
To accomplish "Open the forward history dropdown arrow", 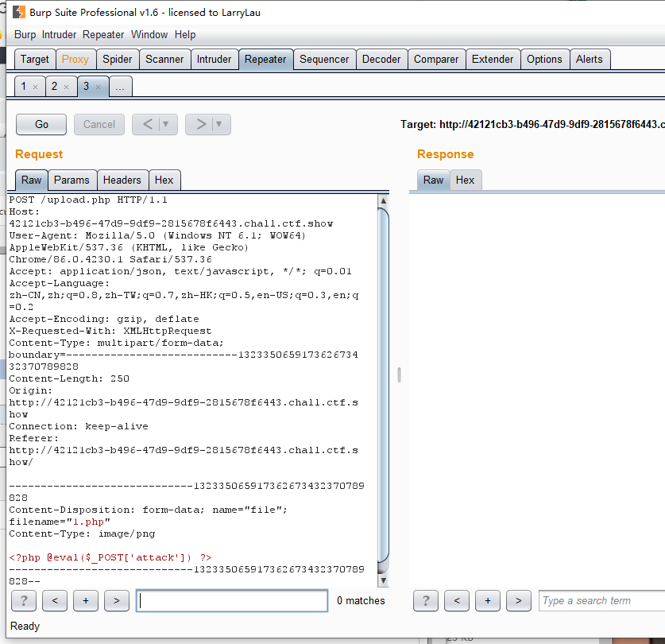I will (x=219, y=124).
